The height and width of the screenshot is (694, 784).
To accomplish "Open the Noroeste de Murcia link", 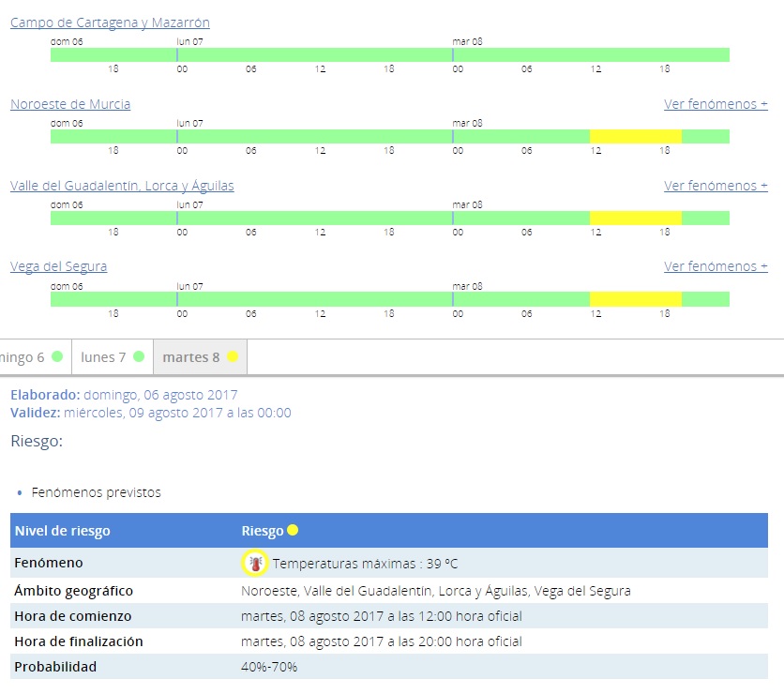I will (x=70, y=104).
